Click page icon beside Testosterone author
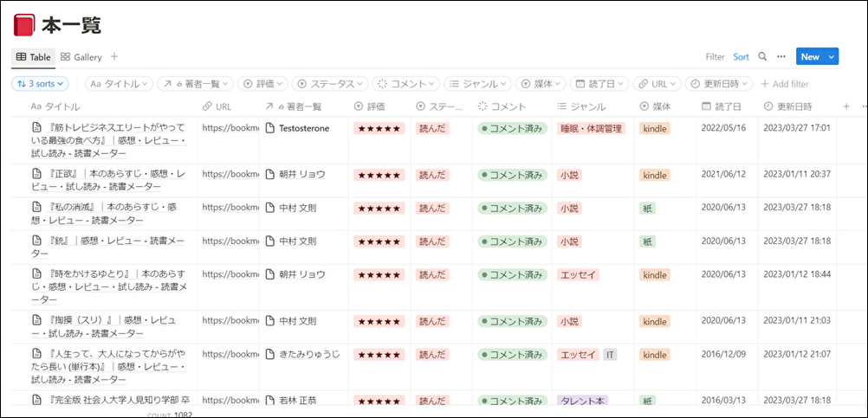Image resolution: width=868 pixels, height=418 pixels. [x=270, y=128]
